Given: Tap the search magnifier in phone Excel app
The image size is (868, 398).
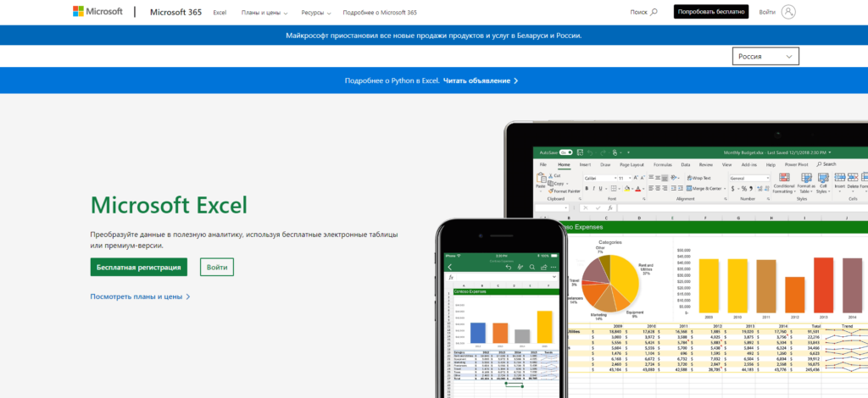Looking at the screenshot, I should (532, 267).
